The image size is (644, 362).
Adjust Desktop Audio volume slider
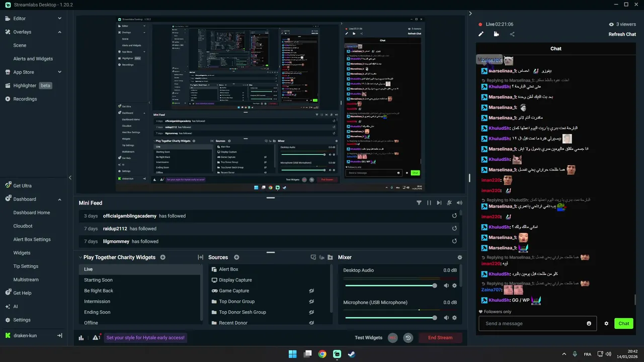click(390, 286)
